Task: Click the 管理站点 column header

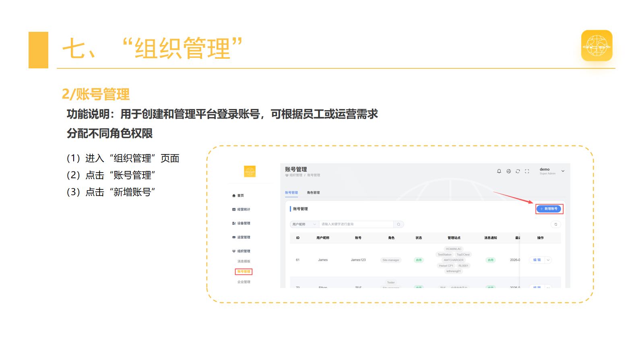Action: coord(454,238)
